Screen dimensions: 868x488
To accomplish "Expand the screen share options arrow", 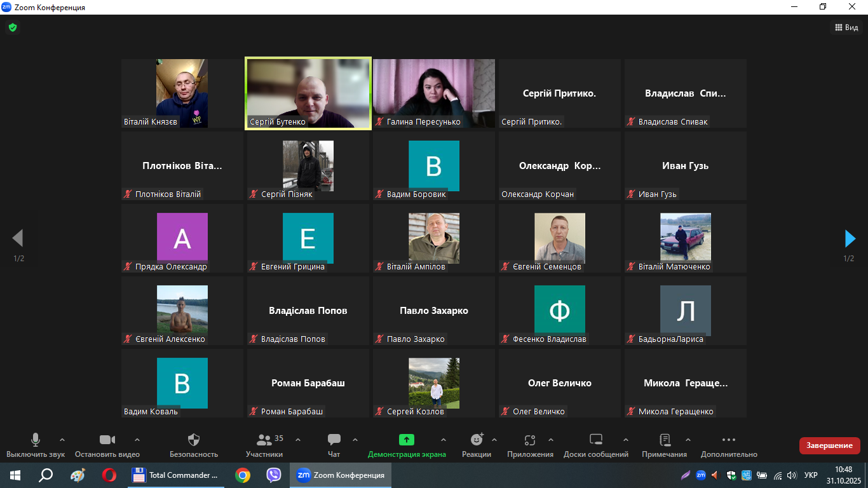I will (x=444, y=440).
